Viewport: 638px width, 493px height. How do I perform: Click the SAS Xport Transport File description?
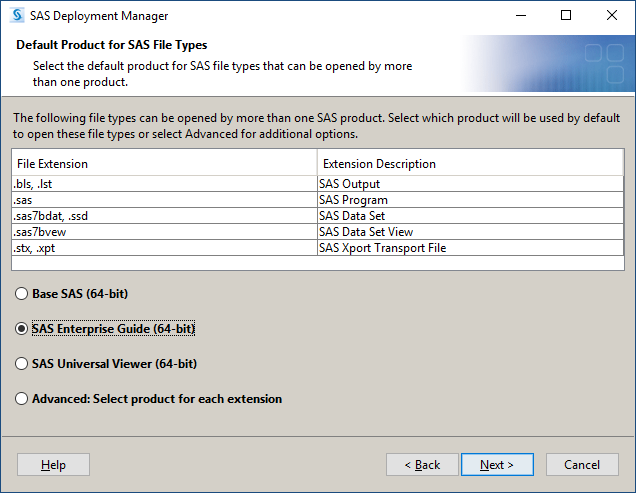(382, 248)
